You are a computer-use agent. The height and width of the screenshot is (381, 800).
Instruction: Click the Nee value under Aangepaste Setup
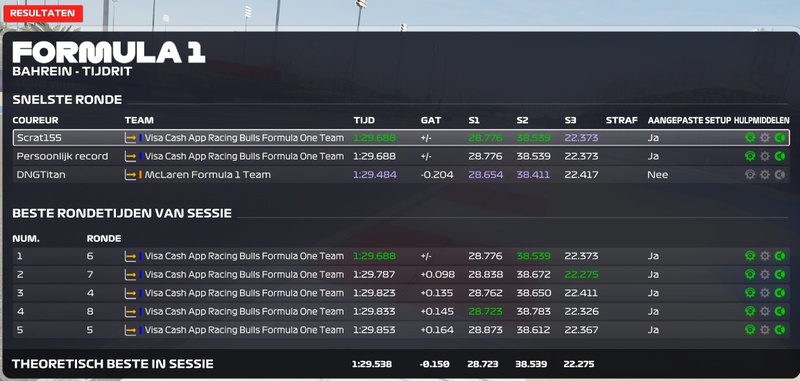(658, 174)
